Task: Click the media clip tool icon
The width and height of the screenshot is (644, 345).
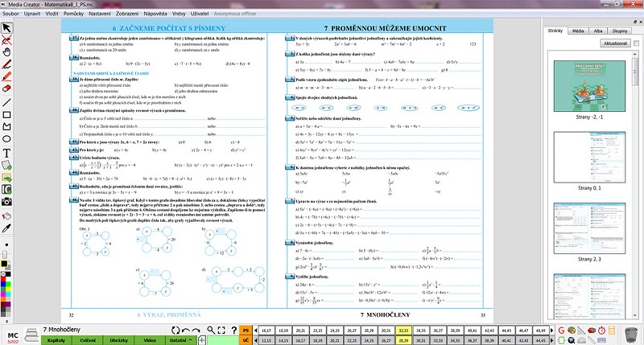Action: [x=6, y=189]
